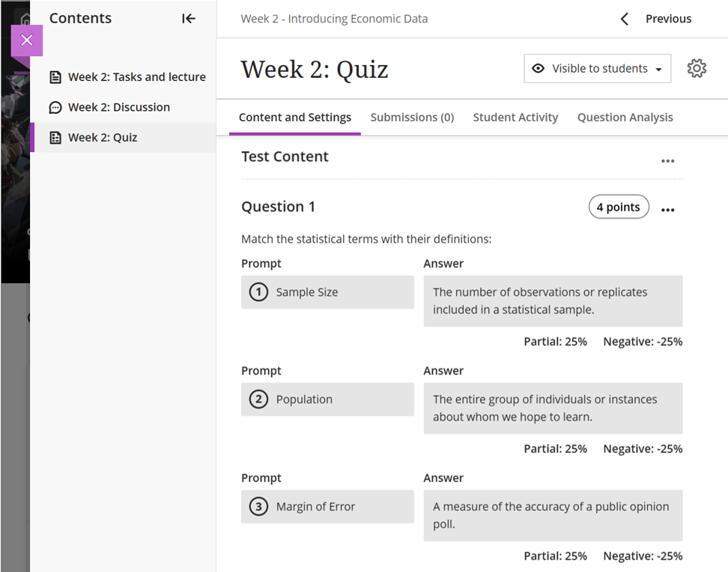Click the 4 points badge for Question 1
728x572 pixels.
(619, 207)
